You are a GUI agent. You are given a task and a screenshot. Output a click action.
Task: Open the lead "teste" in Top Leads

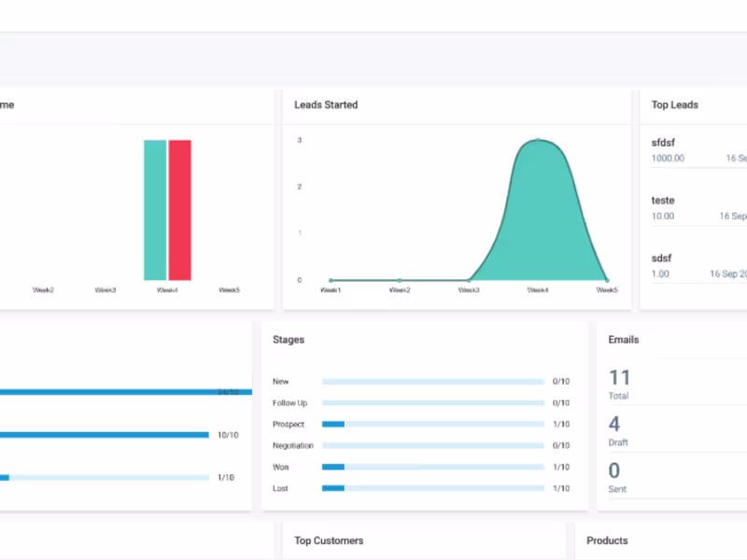pyautogui.click(x=663, y=200)
